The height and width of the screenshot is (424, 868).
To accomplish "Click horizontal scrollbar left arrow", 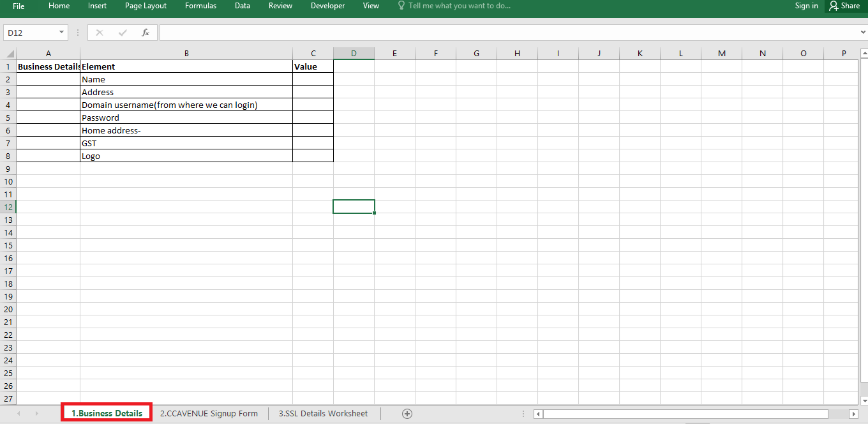I will click(539, 414).
